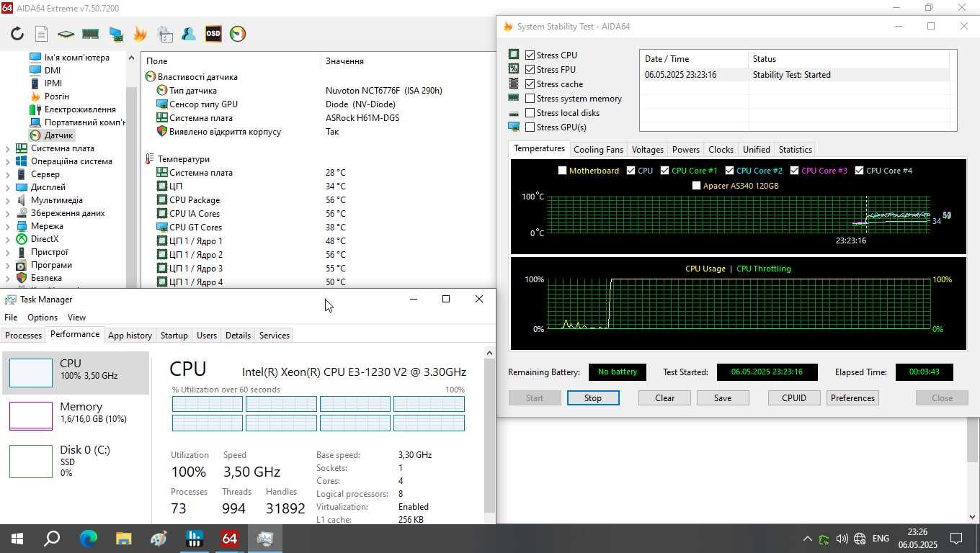Enable Stress local disks checkbox
The image size is (980, 553).
coord(530,113)
